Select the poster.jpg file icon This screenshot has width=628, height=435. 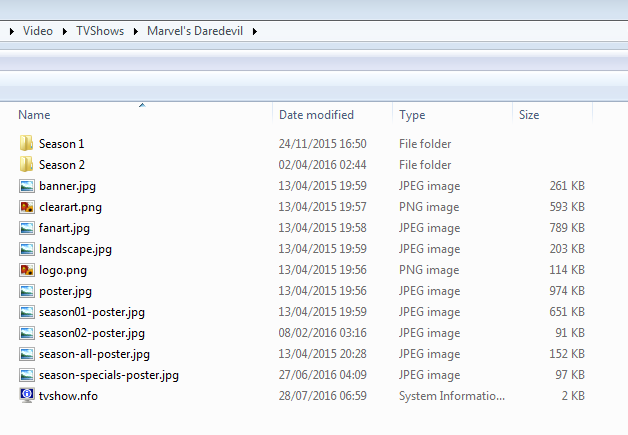[27, 291]
